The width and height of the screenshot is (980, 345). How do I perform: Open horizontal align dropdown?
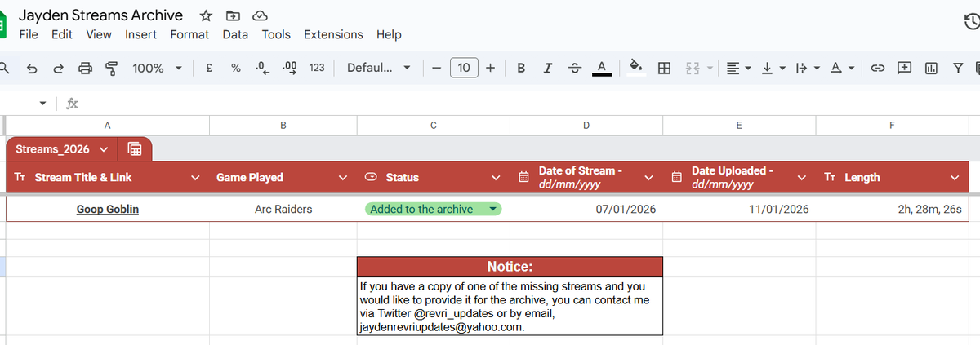pyautogui.click(x=738, y=69)
